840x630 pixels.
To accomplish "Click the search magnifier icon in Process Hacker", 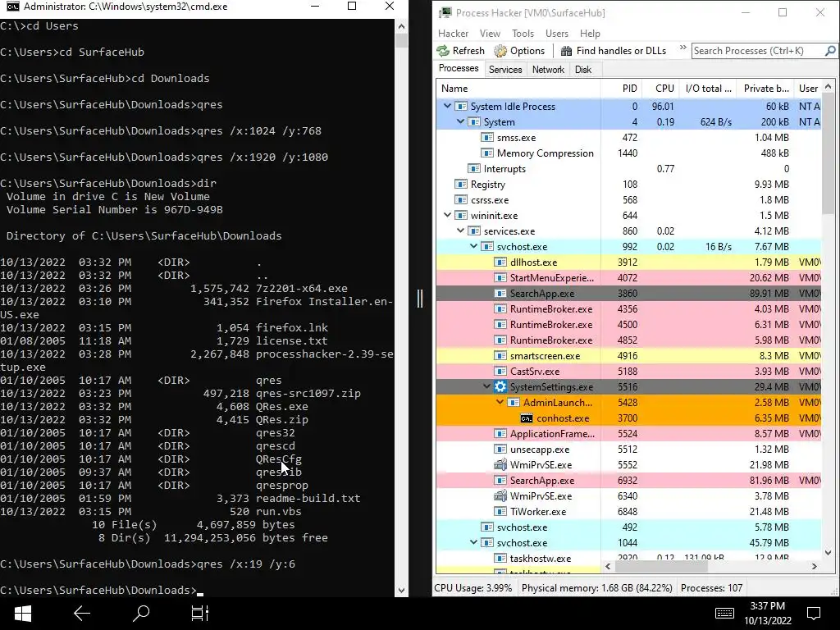I will (830, 51).
